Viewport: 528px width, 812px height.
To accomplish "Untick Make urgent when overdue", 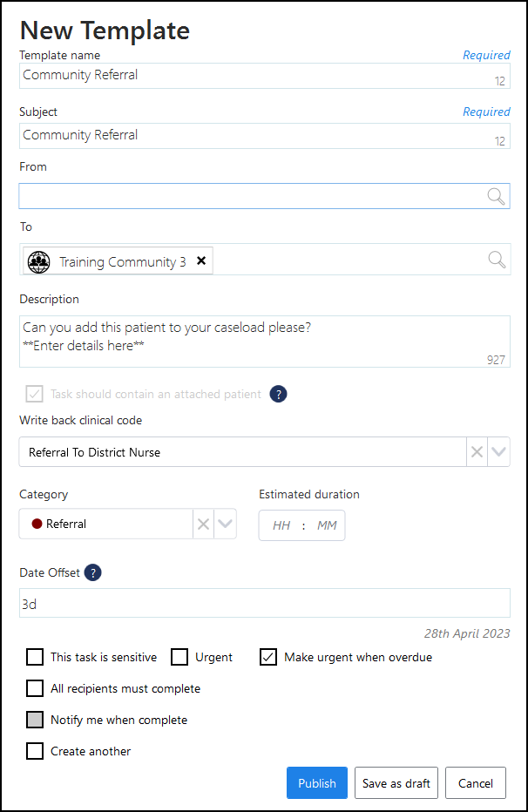I will click(268, 657).
